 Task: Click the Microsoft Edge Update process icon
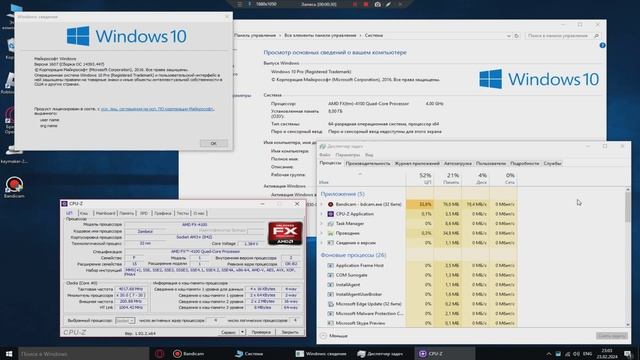pyautogui.click(x=331, y=304)
